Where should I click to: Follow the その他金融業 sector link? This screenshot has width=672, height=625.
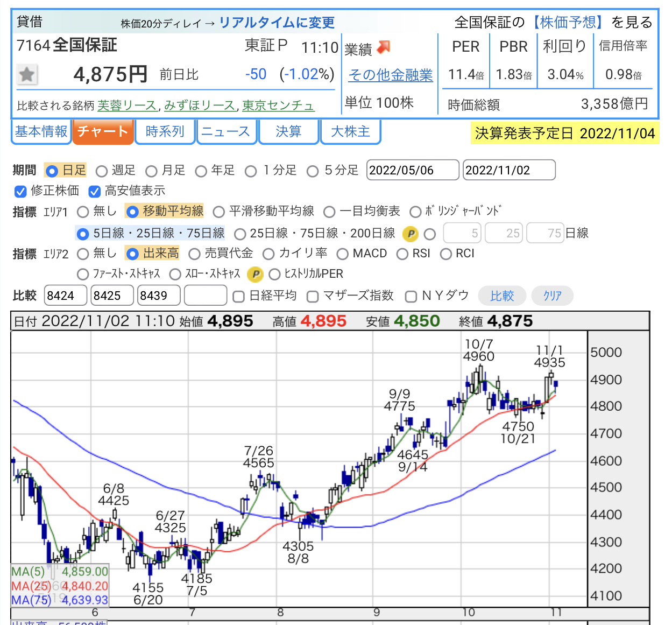point(391,75)
